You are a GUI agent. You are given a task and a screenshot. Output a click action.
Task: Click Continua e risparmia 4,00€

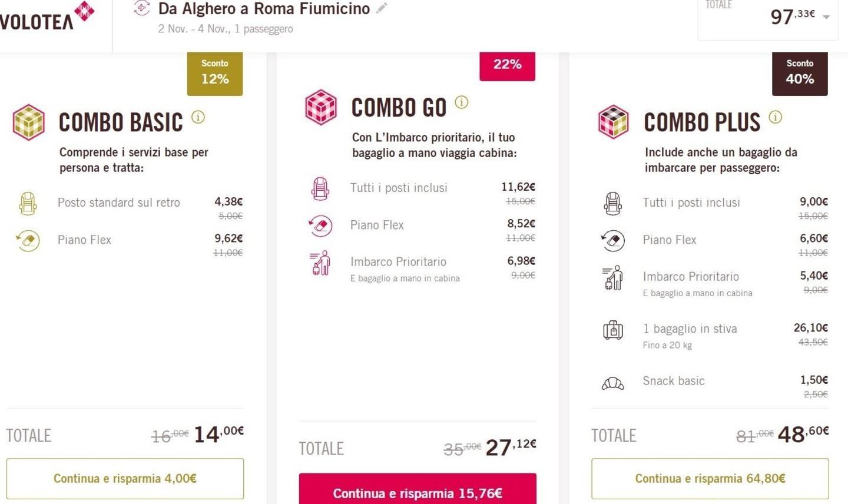[125, 478]
